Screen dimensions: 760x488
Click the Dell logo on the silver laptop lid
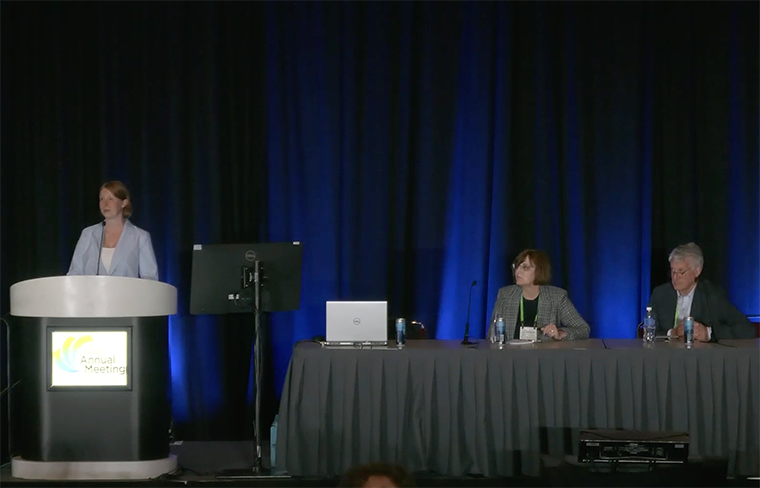[x=357, y=321]
